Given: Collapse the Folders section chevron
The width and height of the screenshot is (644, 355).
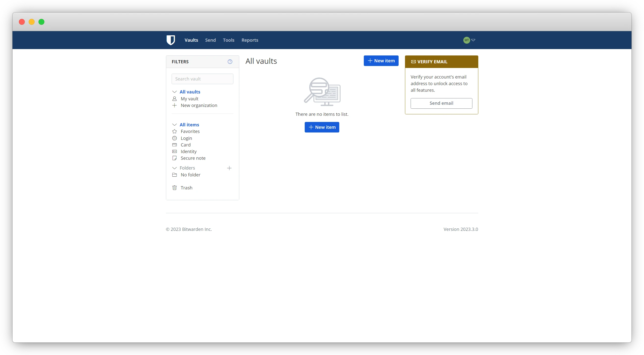Looking at the screenshot, I should click(x=175, y=168).
